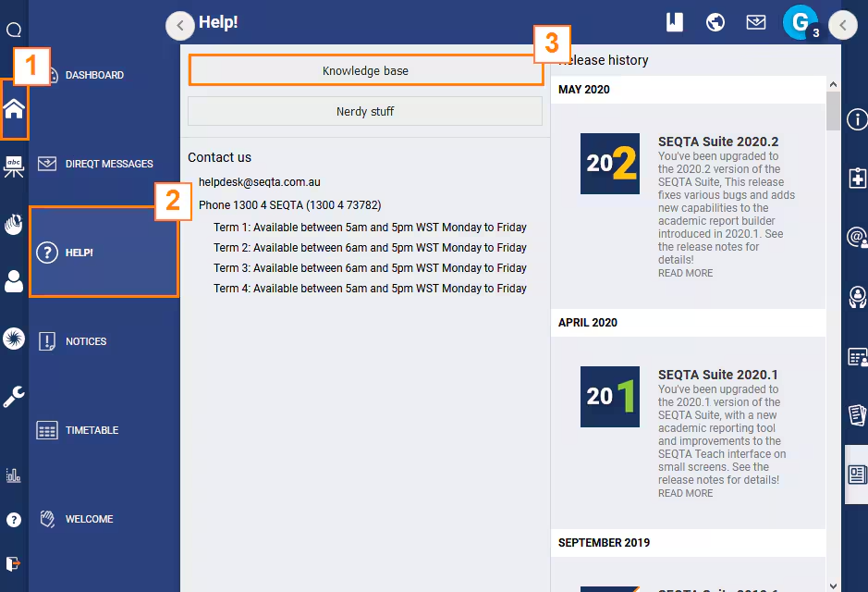This screenshot has width=868, height=592.
Task: Click the Term 2 availability line
Action: pyautogui.click(x=370, y=248)
